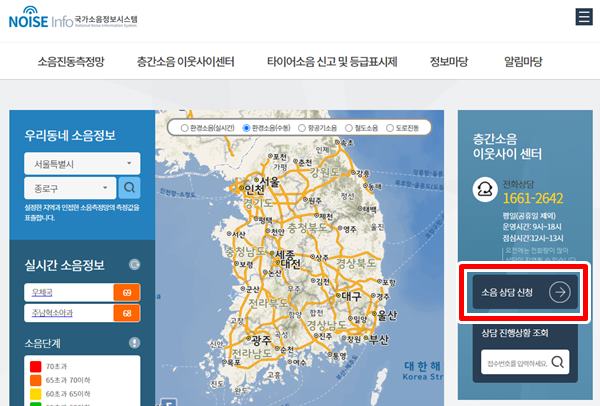Viewport: 600px width, 406px height.
Task: Select 환경소음(수동) radio option
Action: pyautogui.click(x=246, y=128)
